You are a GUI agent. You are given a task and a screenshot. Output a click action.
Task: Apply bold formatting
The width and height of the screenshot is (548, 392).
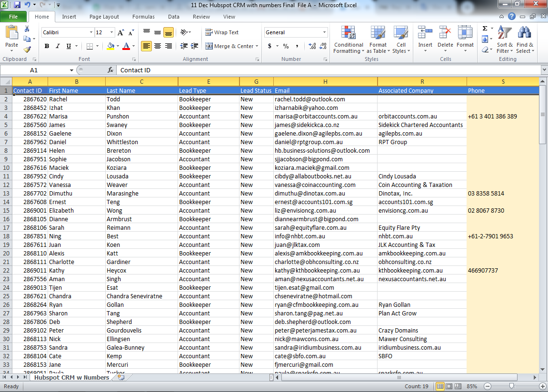(46, 46)
